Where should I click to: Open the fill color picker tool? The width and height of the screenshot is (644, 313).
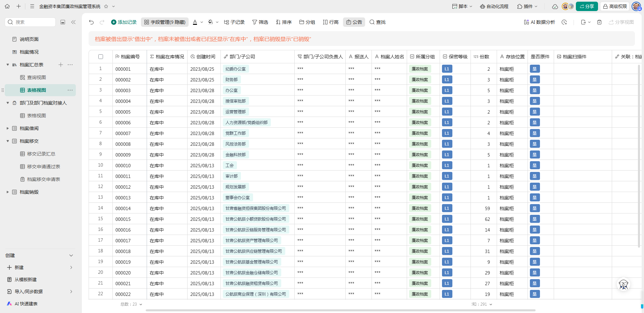[x=211, y=22]
